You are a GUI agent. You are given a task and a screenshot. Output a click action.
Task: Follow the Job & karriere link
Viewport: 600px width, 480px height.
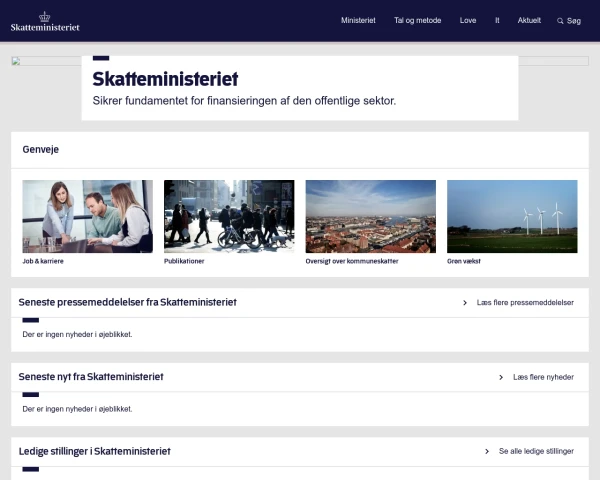point(43,261)
